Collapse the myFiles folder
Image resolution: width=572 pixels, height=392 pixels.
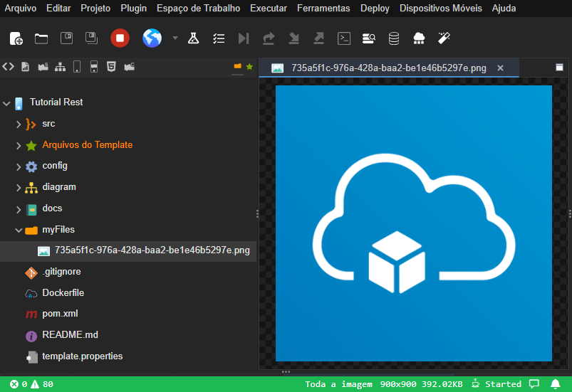point(19,231)
